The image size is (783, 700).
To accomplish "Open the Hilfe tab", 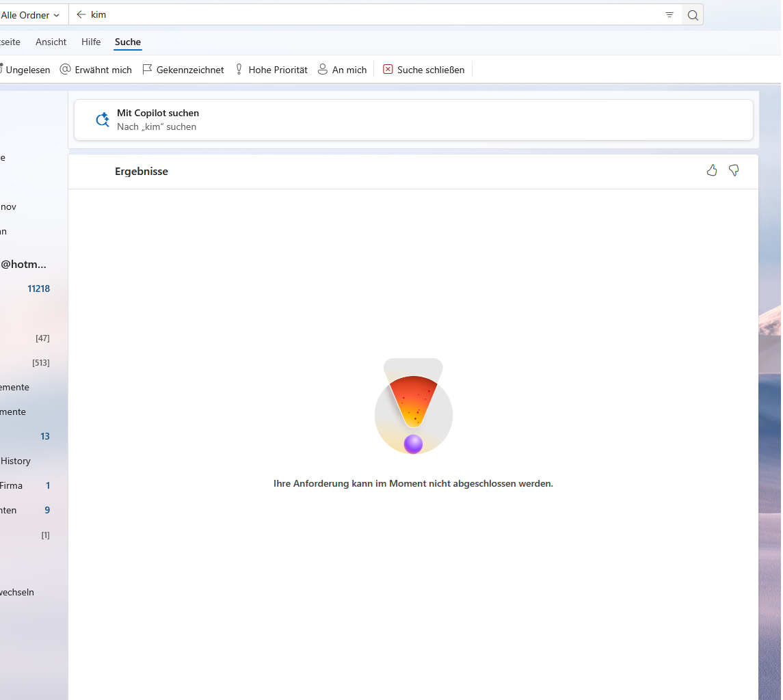I will (91, 42).
